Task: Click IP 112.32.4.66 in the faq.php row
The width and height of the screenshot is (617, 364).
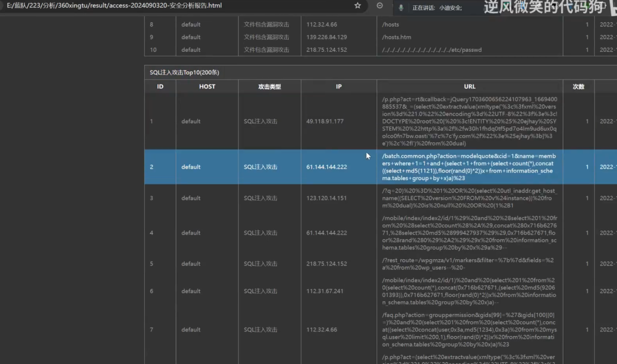Action: (322, 330)
